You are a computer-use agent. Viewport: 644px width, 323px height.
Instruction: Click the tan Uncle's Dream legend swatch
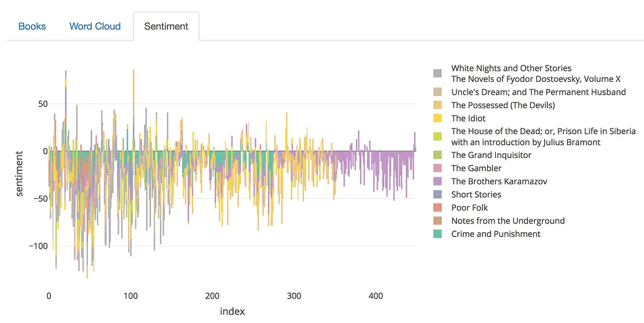click(437, 92)
